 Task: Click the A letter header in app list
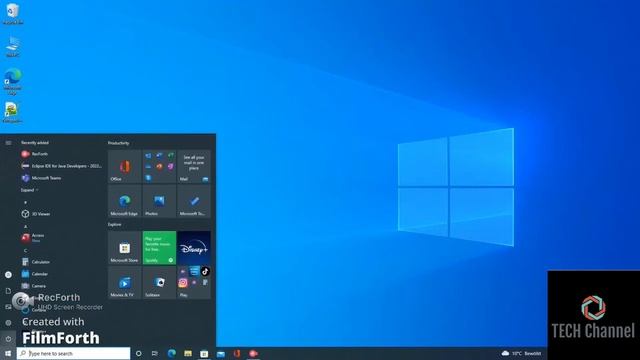click(25, 226)
